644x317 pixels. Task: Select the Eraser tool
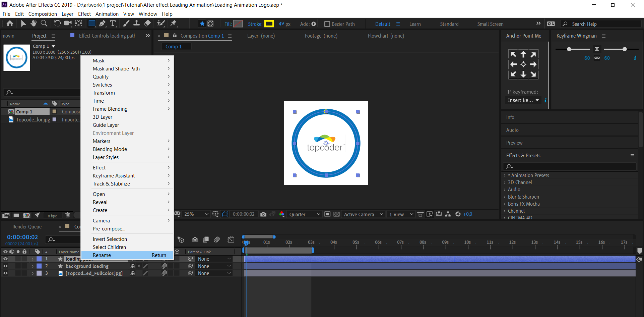[147, 23]
